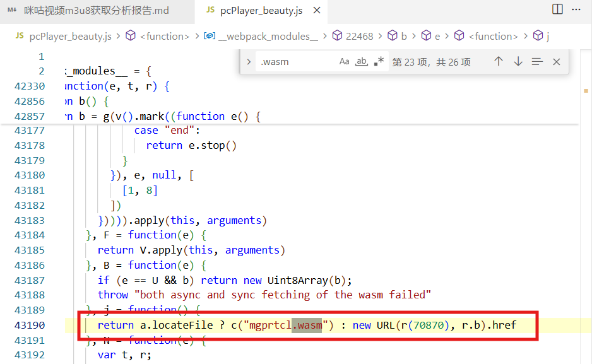Click the sticky scroll line 42857

[289, 116]
